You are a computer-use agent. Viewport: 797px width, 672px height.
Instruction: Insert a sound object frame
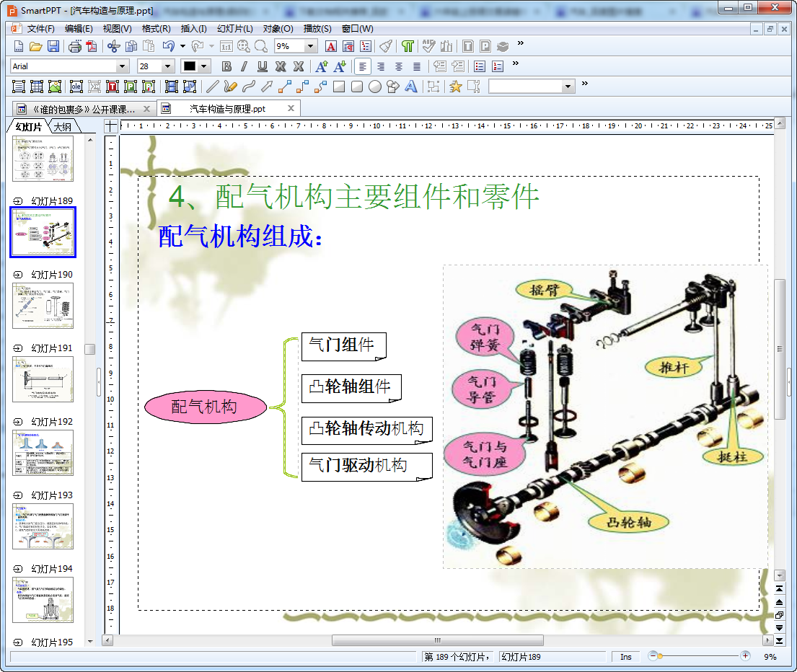(190, 87)
